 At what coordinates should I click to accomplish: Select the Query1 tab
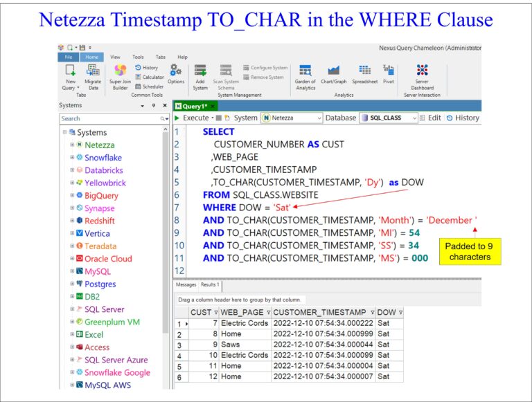point(195,107)
